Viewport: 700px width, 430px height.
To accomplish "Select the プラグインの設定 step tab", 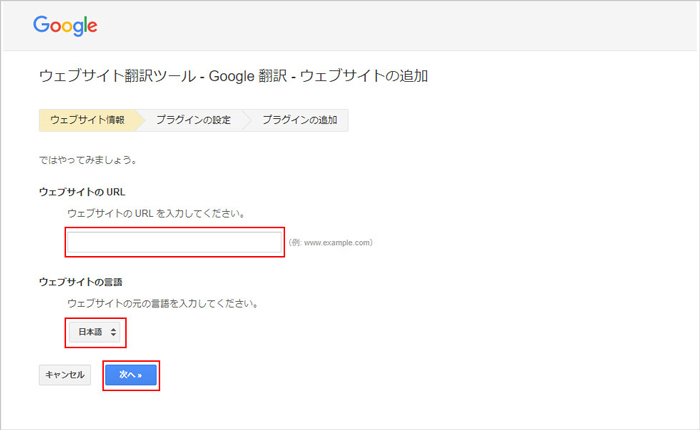I will pyautogui.click(x=193, y=120).
